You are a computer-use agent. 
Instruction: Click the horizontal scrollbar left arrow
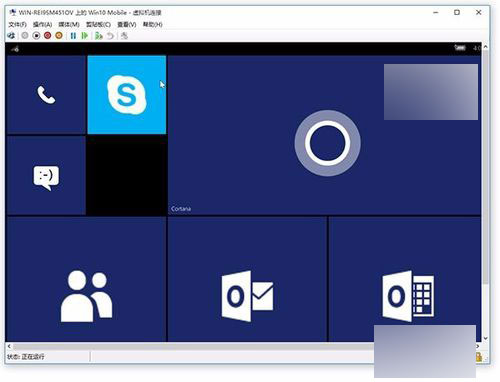tap(9, 346)
